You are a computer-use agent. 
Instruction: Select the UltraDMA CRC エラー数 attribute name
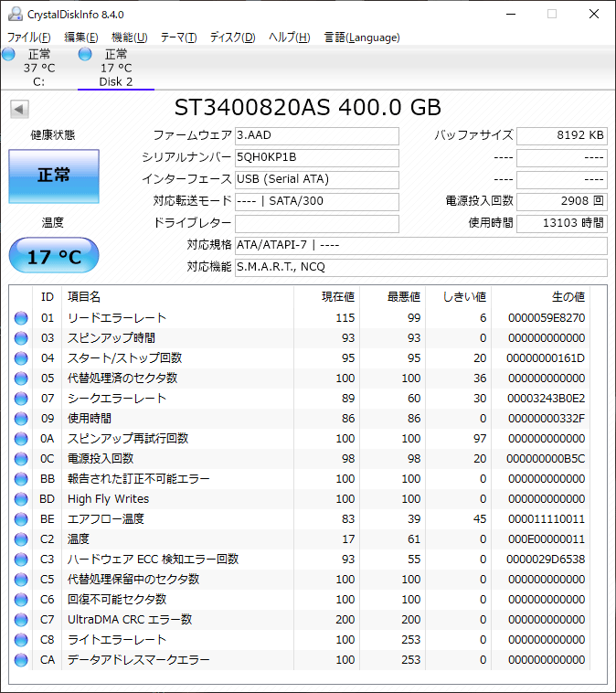(x=130, y=620)
